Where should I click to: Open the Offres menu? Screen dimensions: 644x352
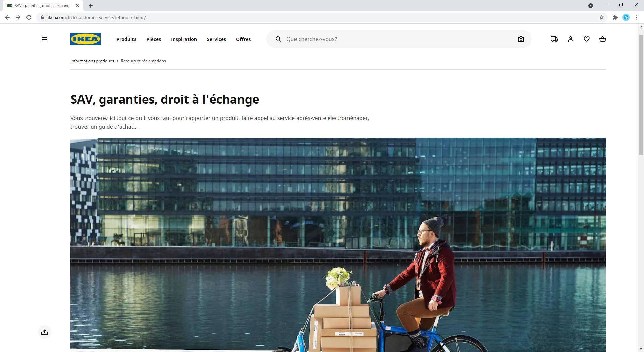pyautogui.click(x=244, y=39)
